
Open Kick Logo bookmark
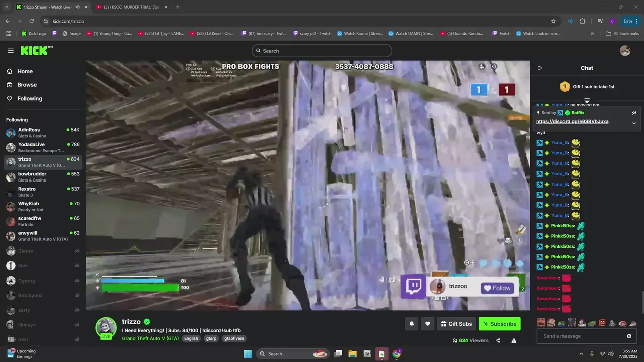click(x=34, y=34)
